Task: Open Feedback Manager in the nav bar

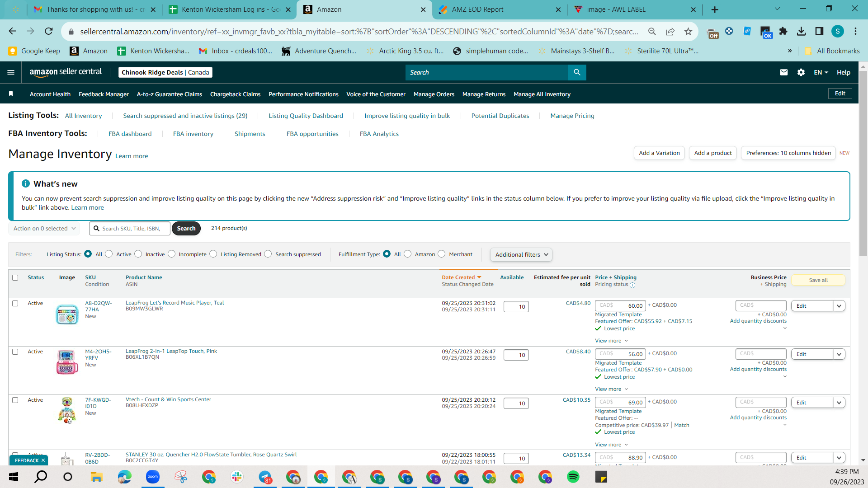Action: click(x=104, y=94)
